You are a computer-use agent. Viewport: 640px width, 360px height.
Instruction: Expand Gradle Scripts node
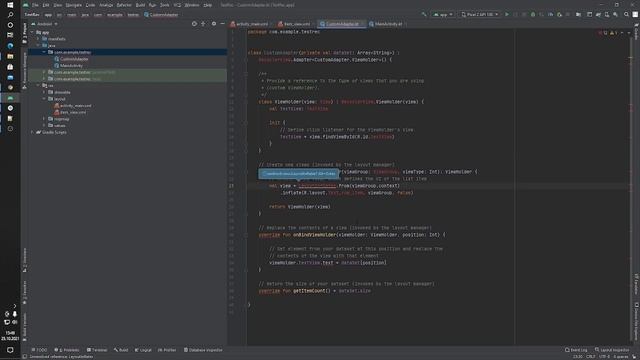click(x=32, y=132)
